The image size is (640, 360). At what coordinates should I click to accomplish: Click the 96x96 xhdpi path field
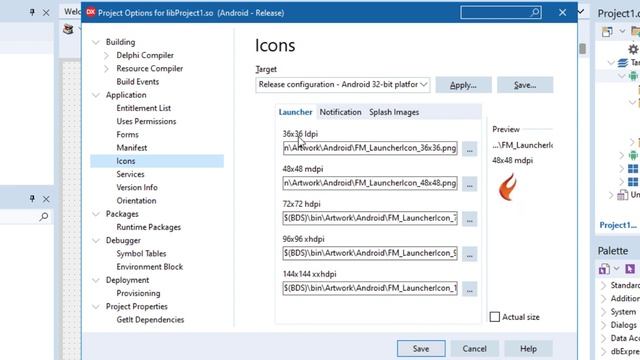(370, 253)
